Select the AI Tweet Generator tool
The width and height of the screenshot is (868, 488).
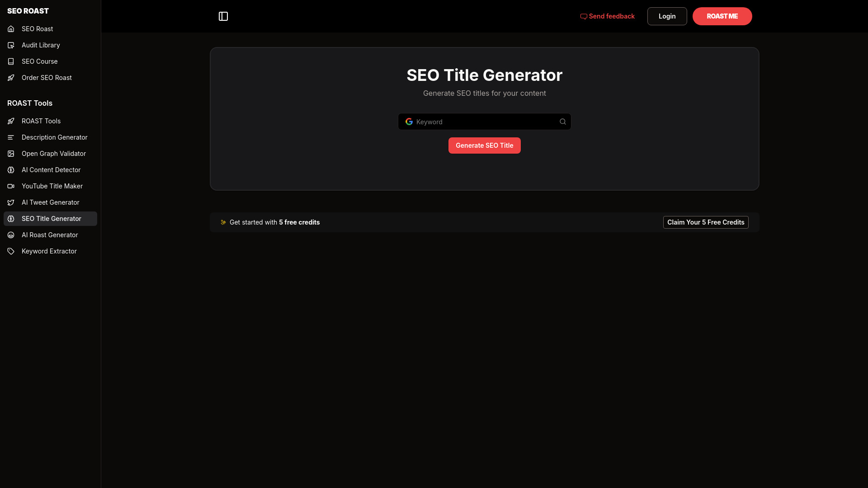[50, 202]
